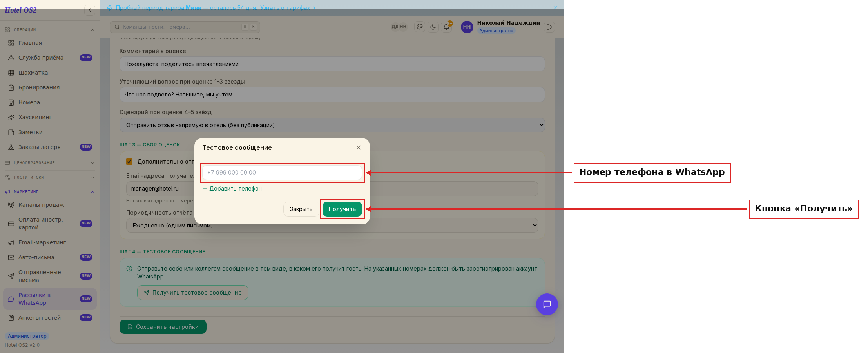Image resolution: width=868 pixels, height=353 pixels.
Task: Click the ДД НН date format indicator
Action: click(399, 27)
